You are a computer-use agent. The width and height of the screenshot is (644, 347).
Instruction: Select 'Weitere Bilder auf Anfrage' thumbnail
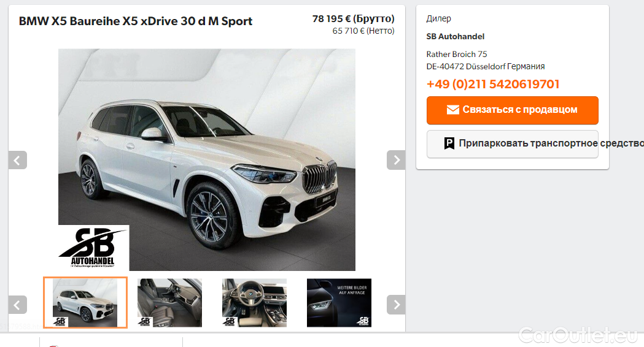[x=339, y=303]
